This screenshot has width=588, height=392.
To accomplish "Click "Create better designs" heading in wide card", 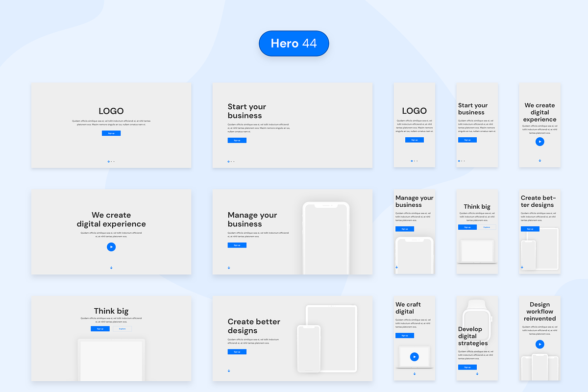I will (254, 326).
